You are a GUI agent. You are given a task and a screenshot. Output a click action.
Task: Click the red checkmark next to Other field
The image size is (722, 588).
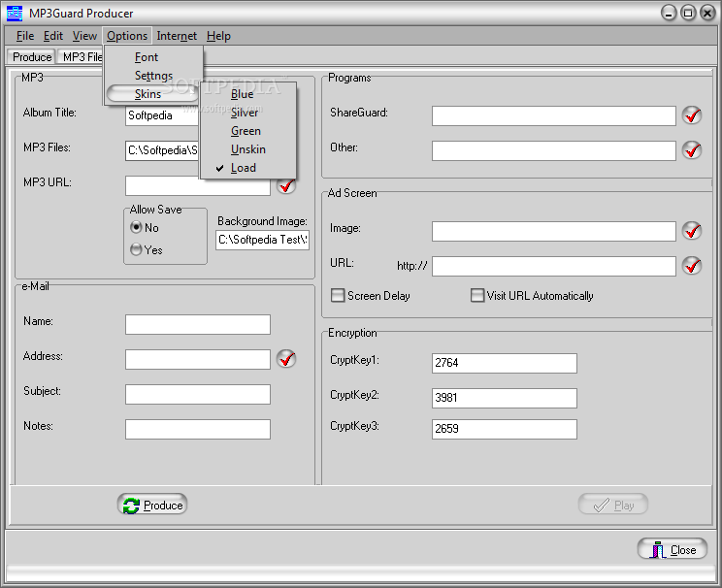(692, 150)
